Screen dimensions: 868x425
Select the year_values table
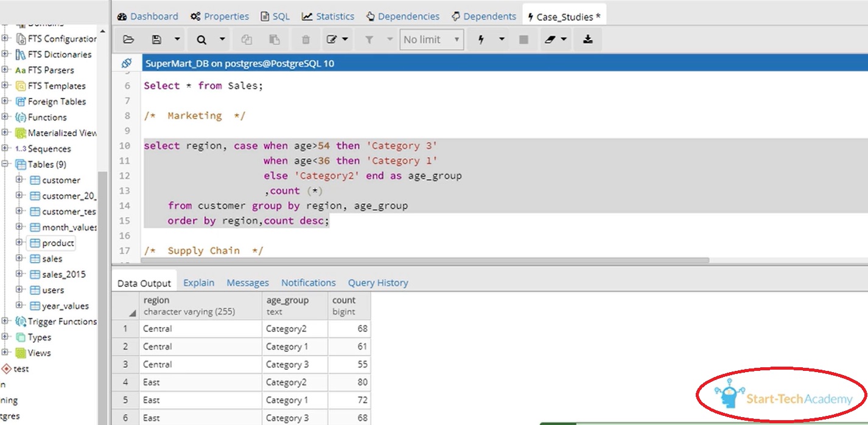(x=65, y=306)
